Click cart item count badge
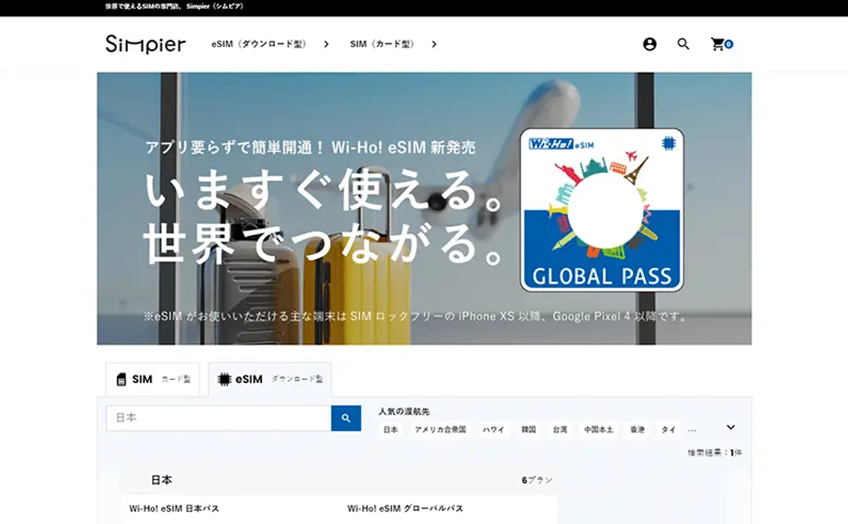The width and height of the screenshot is (848, 524). click(729, 44)
